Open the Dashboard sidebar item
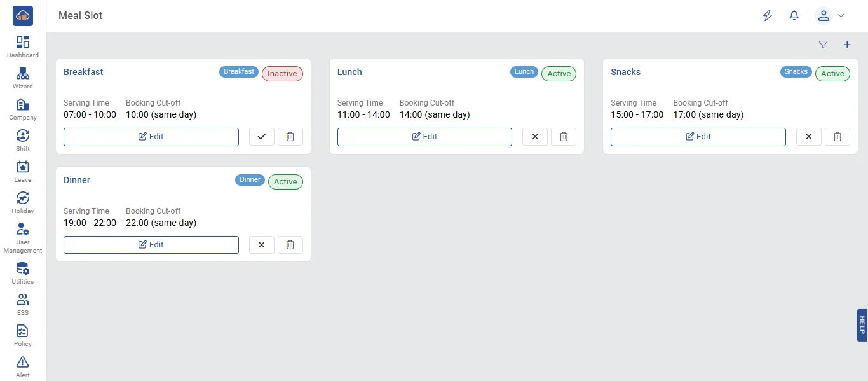The width and height of the screenshot is (868, 381). (x=23, y=47)
